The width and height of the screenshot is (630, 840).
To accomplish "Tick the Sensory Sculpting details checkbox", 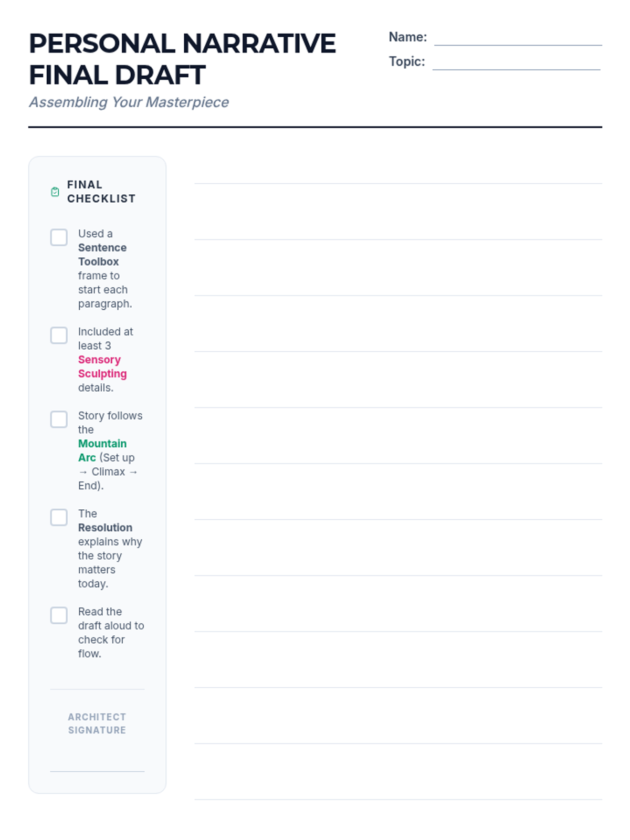I will point(59,335).
